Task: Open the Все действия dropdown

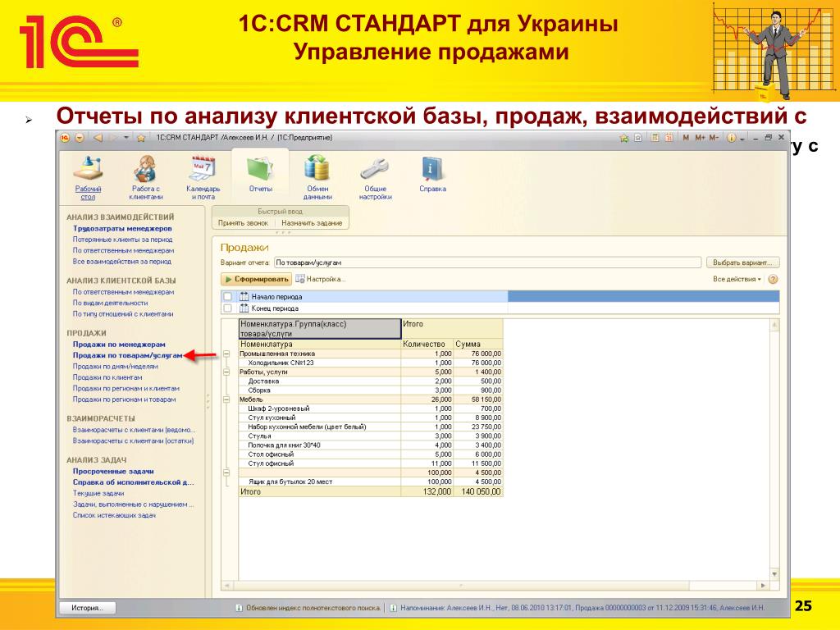Action: 737,279
